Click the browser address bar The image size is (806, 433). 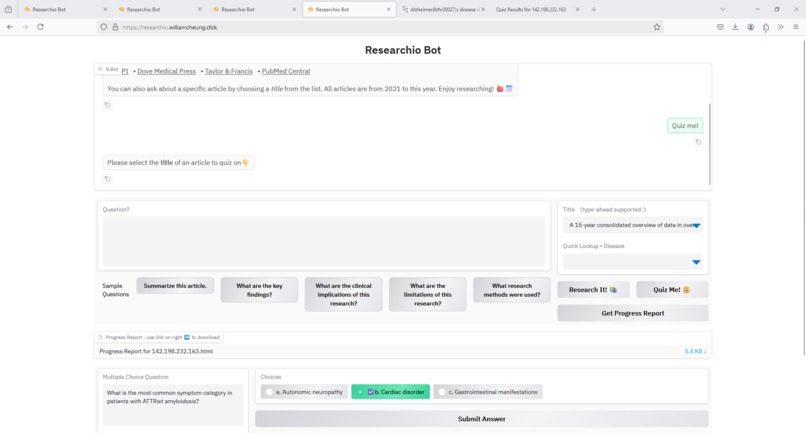[x=380, y=27]
